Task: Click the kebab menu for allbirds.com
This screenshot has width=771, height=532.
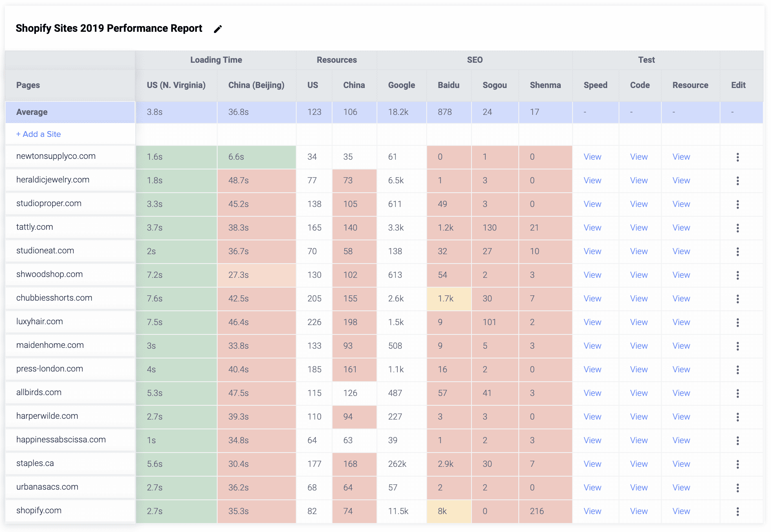Action: [x=738, y=394]
